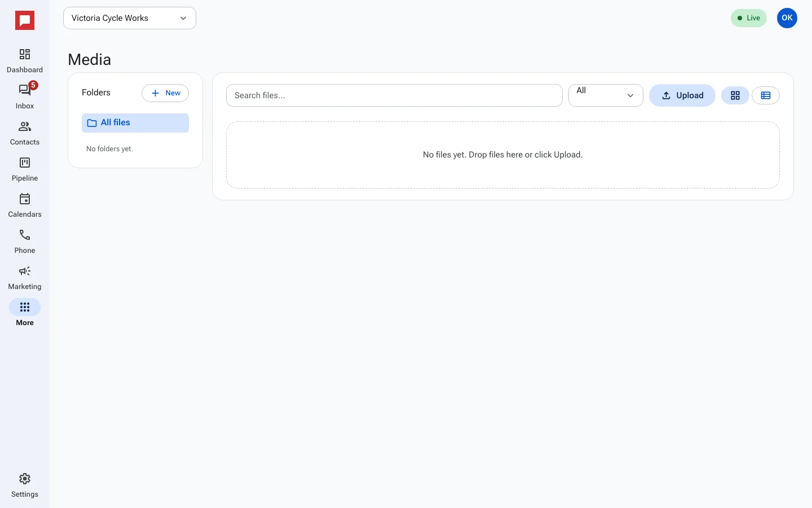
Task: Focus the Search files field
Action: 394,95
